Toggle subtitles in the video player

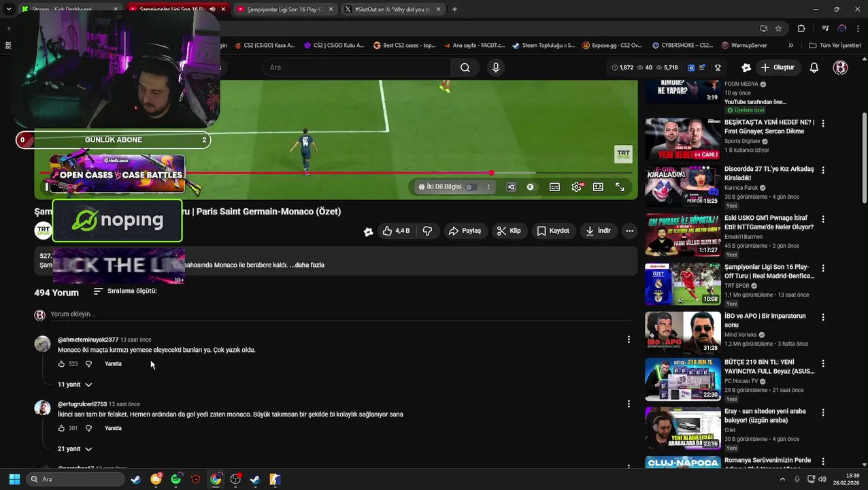[x=554, y=186]
